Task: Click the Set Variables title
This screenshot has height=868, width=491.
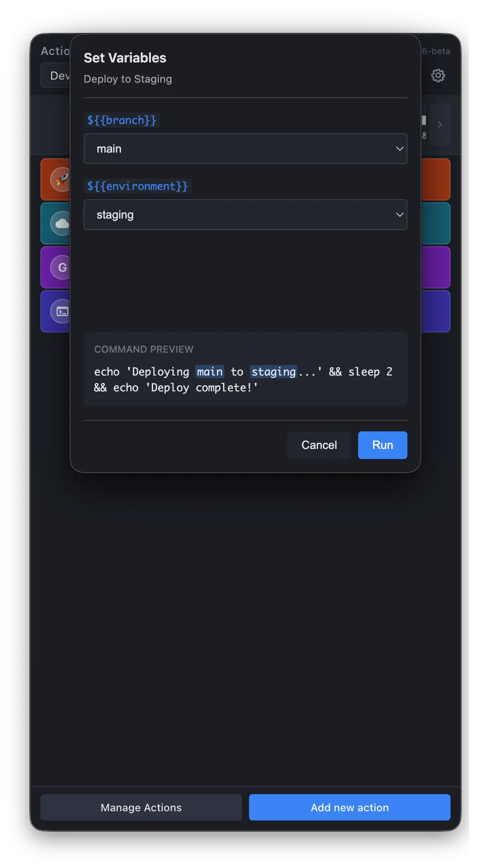Action: 125,58
